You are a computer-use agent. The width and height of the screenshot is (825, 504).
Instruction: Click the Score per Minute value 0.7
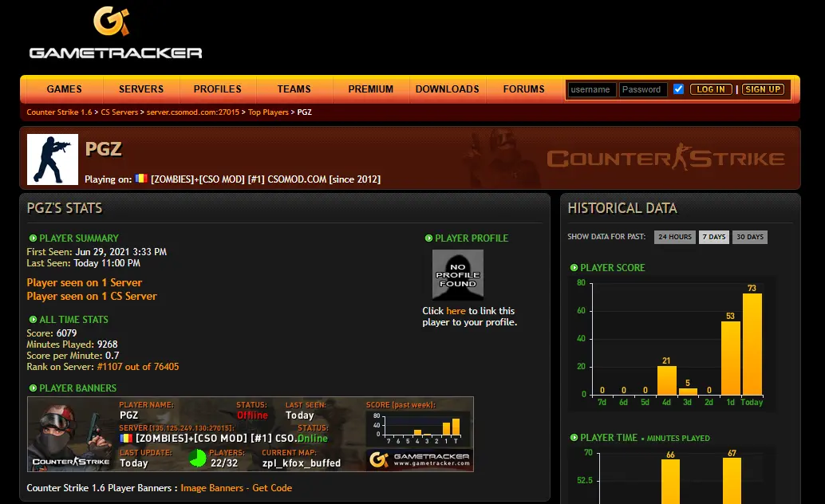[112, 356]
